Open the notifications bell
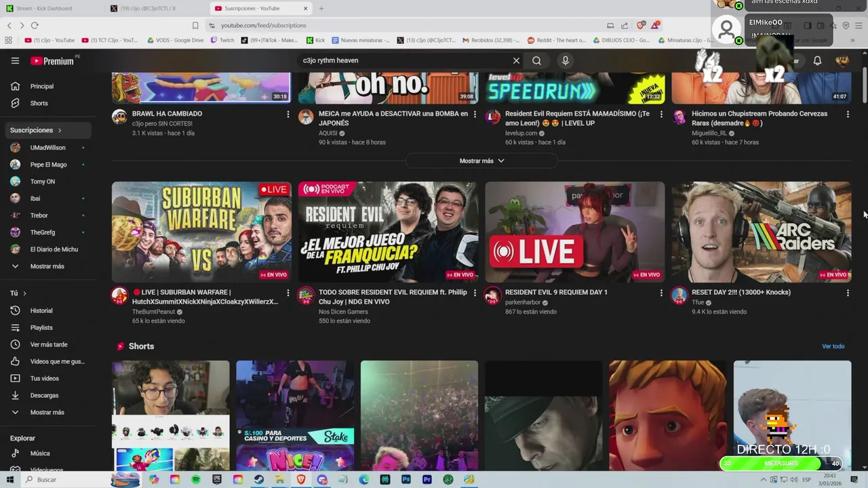Viewport: 868px width, 488px height. pos(817,60)
